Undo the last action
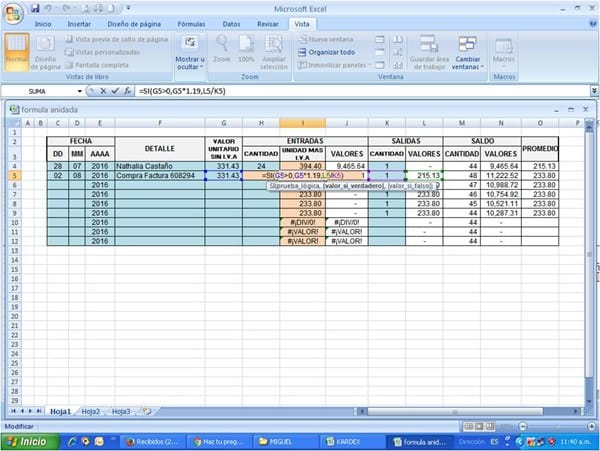This screenshot has width=600, height=451. pos(48,8)
